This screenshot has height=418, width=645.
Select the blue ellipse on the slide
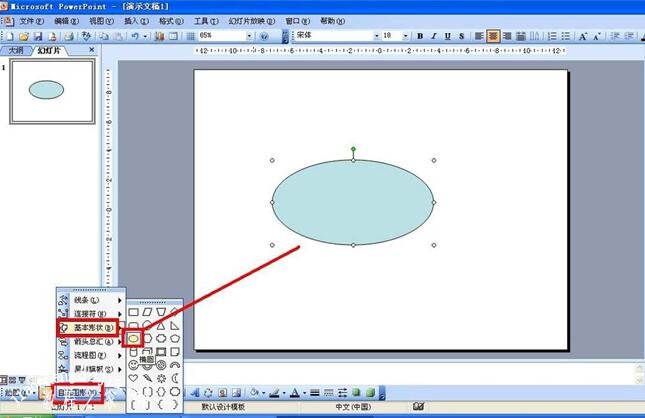353,202
